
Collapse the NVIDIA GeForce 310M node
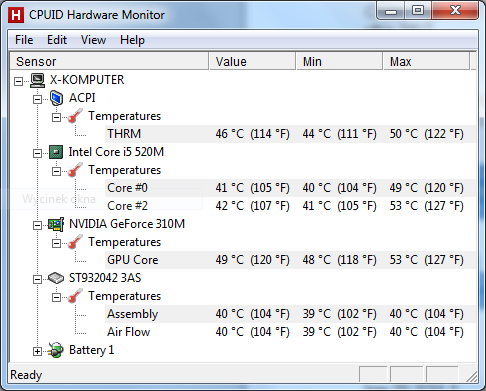pos(37,225)
